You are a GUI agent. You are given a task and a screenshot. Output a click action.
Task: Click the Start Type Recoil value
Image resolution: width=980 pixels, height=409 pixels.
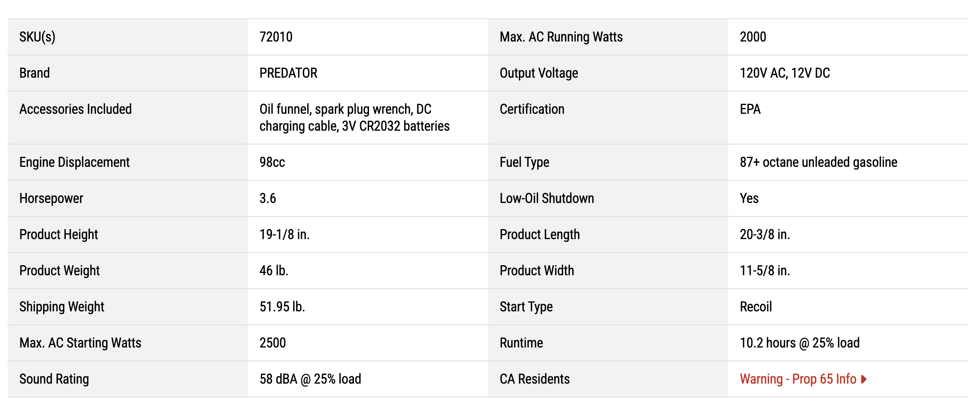click(x=756, y=307)
